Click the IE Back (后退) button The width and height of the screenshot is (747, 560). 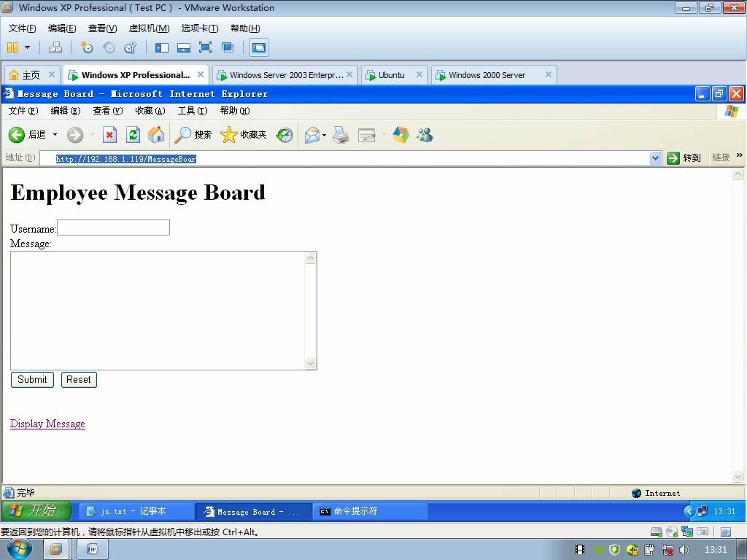point(27,135)
